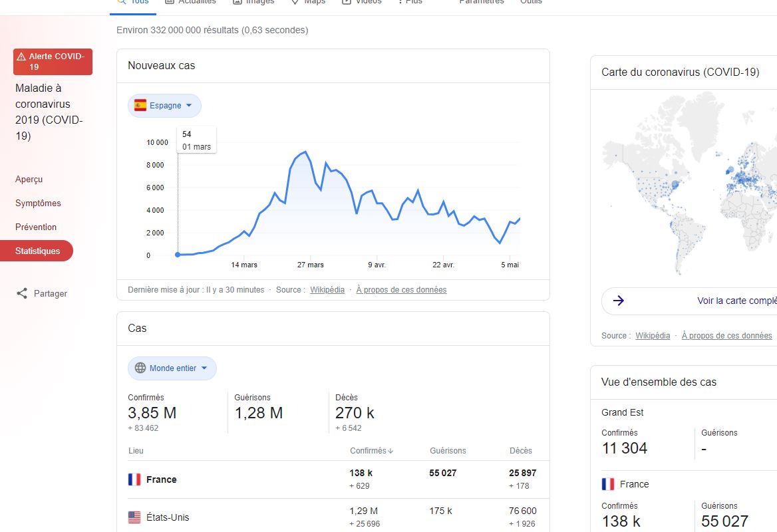The height and width of the screenshot is (532, 777).
Task: Click the Maladie à coronavirus 2019 heading
Action: point(49,112)
